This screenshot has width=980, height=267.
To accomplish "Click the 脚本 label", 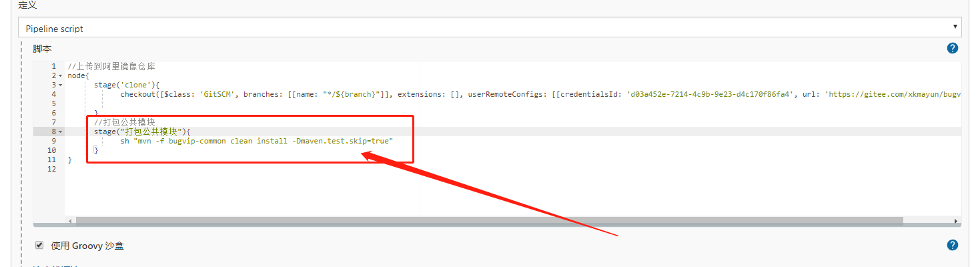I will pos(42,49).
